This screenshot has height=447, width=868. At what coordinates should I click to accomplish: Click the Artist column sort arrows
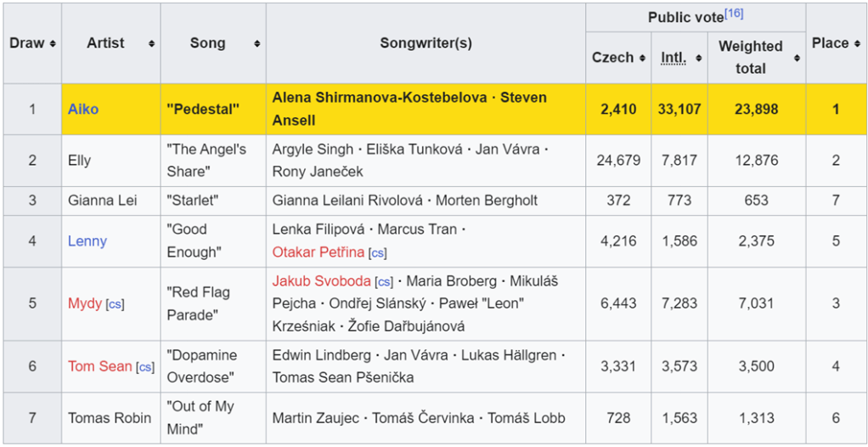151,43
